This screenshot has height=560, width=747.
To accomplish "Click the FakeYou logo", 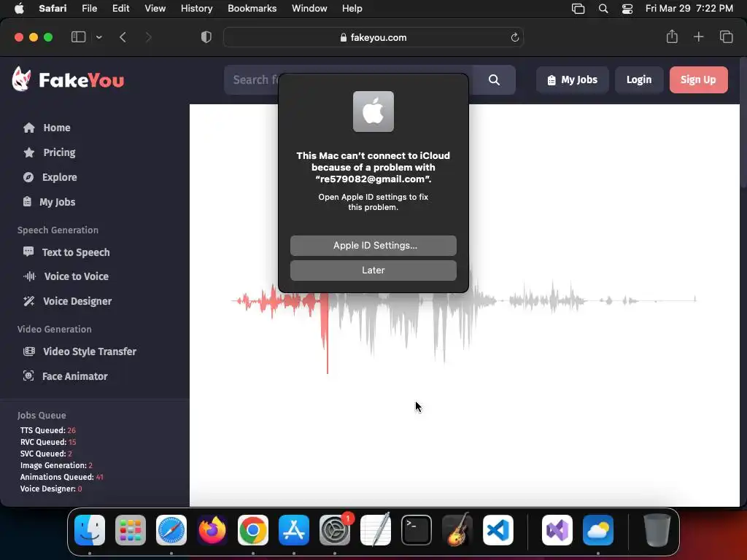I will (68, 79).
